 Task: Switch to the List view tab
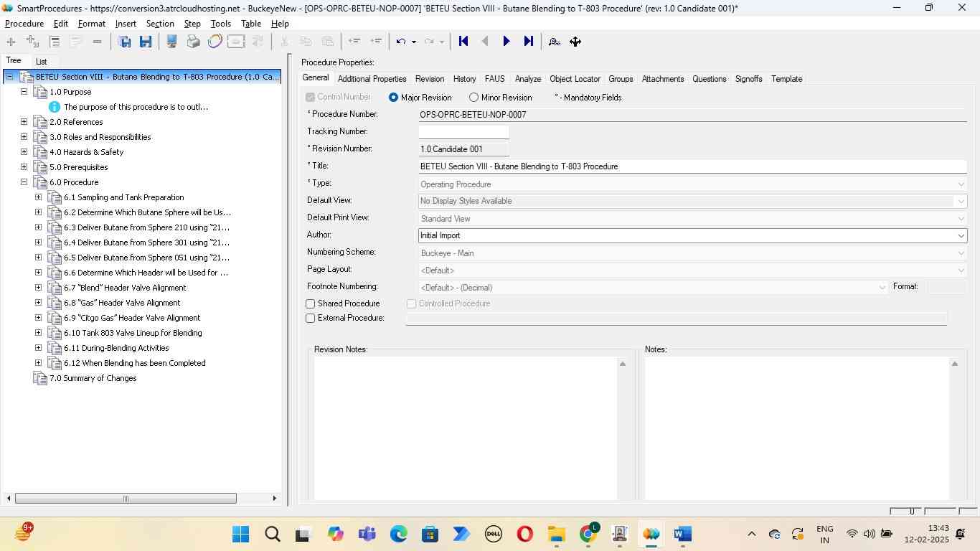point(42,62)
